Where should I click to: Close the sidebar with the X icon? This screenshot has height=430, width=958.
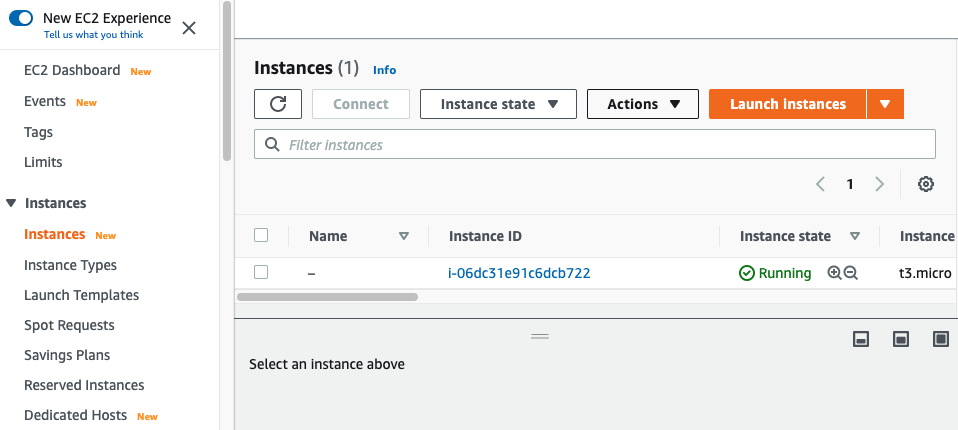tap(189, 27)
